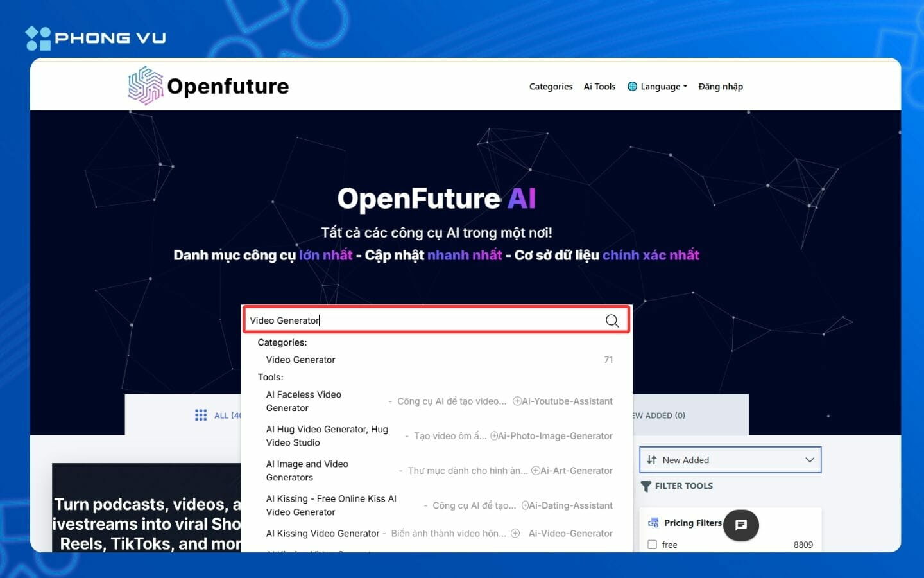Open Ai Tools in the navigation bar
924x578 pixels.
[599, 87]
